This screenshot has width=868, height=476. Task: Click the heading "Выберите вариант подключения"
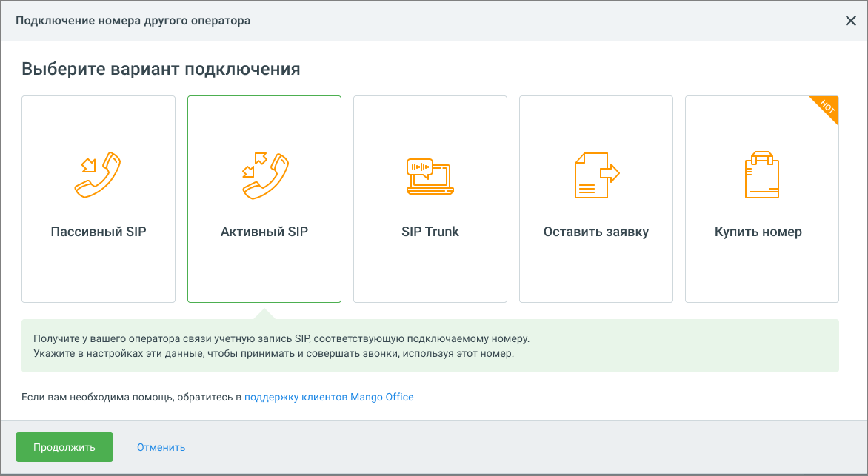[161, 69]
